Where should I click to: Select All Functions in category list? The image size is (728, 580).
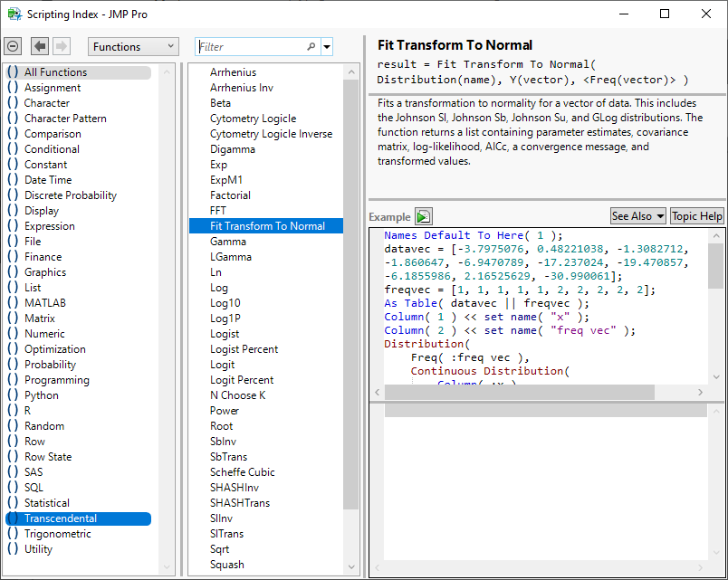tap(55, 72)
